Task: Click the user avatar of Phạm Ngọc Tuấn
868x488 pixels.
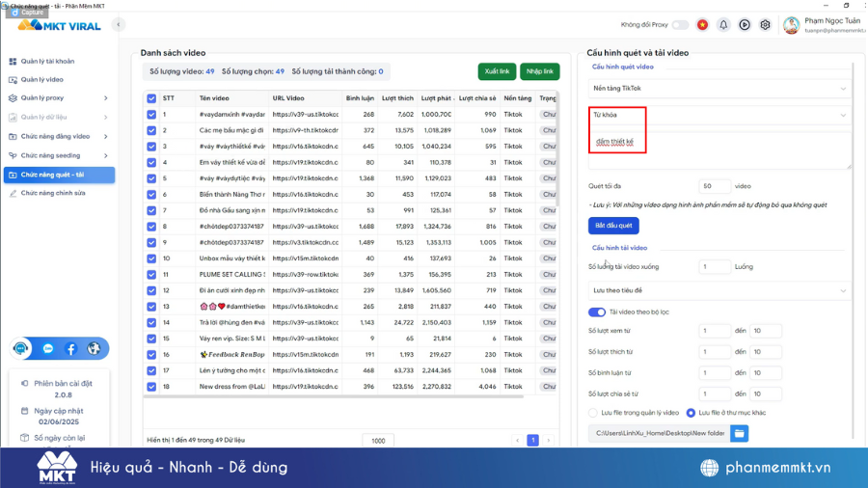Action: click(792, 25)
